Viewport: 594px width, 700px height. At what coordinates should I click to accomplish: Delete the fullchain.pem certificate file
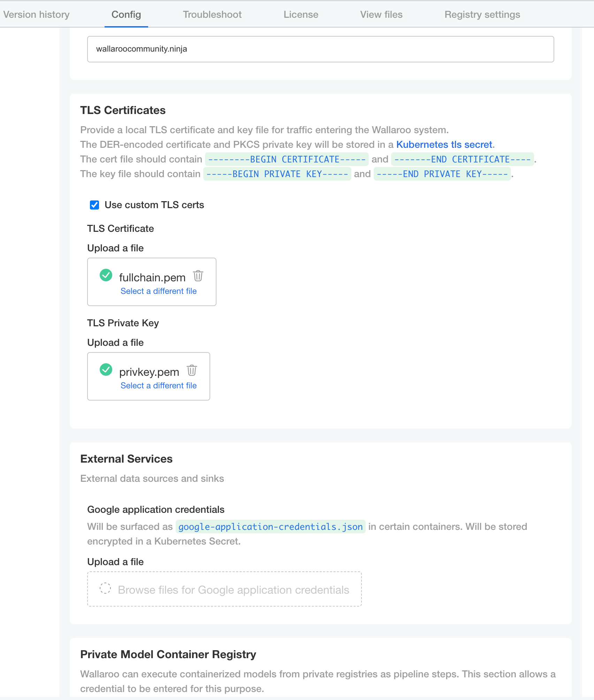click(198, 276)
